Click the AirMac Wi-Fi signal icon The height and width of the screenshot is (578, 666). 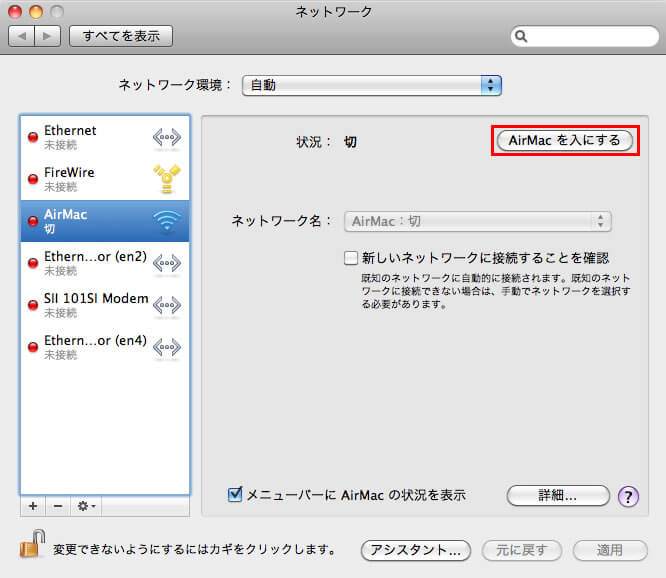(x=167, y=221)
